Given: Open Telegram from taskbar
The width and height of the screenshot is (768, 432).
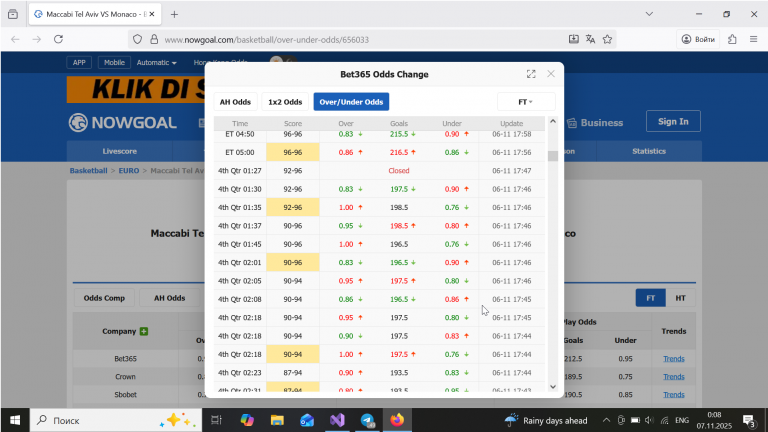Looking at the screenshot, I should click(367, 420).
